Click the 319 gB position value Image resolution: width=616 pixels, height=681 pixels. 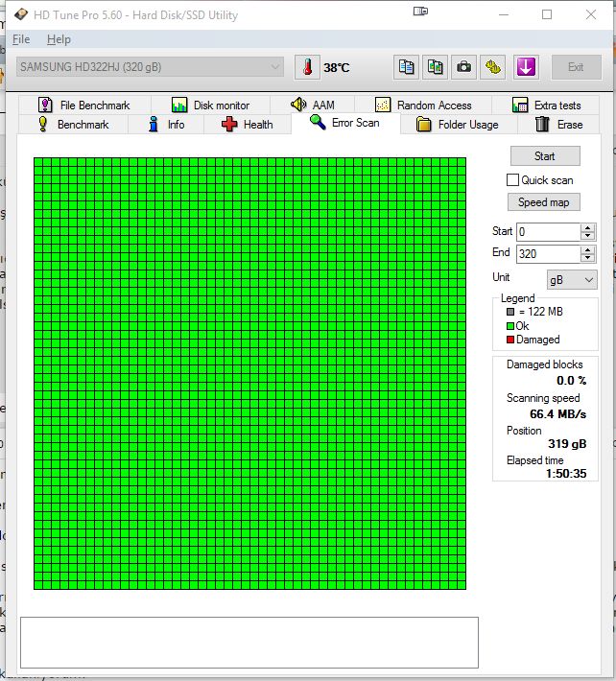coord(567,444)
